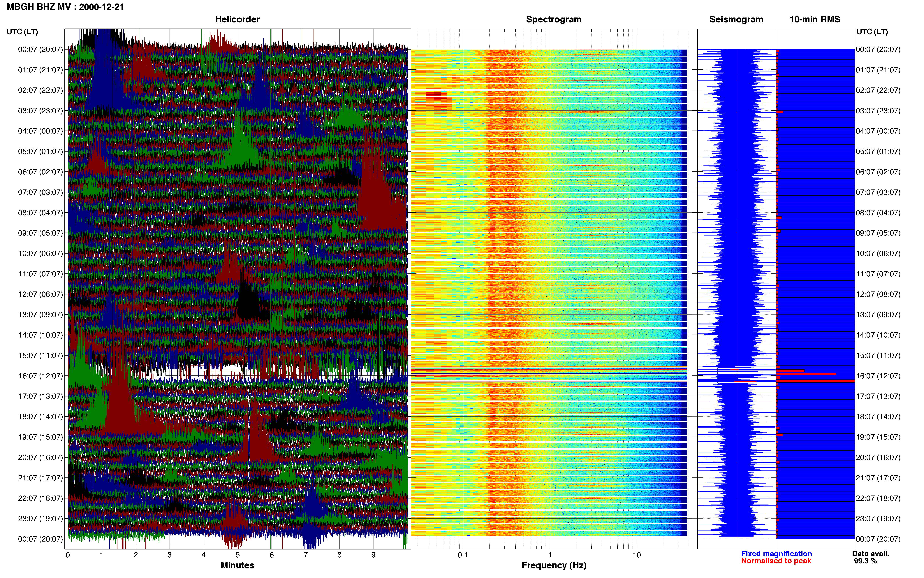The image size is (924, 578).
Task: Click left time label 23:07 (19:07)
Action: point(41,518)
